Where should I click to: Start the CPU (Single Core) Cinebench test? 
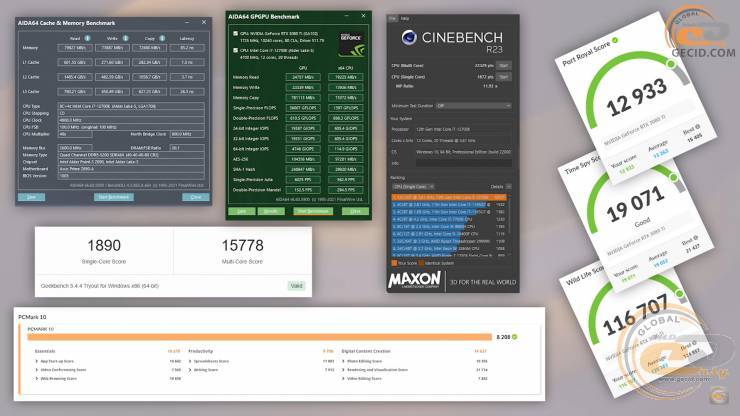tap(504, 76)
